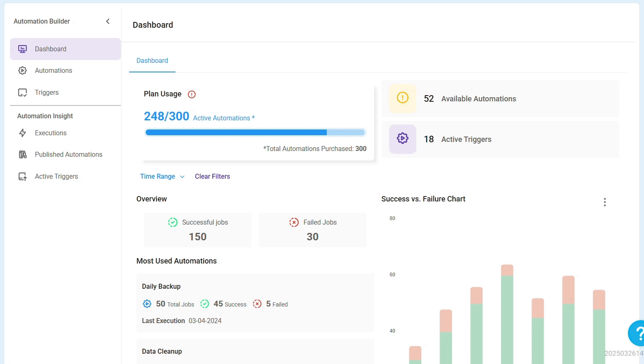
Task: Click the Failed Jobs cross icon
Action: [x=294, y=223]
